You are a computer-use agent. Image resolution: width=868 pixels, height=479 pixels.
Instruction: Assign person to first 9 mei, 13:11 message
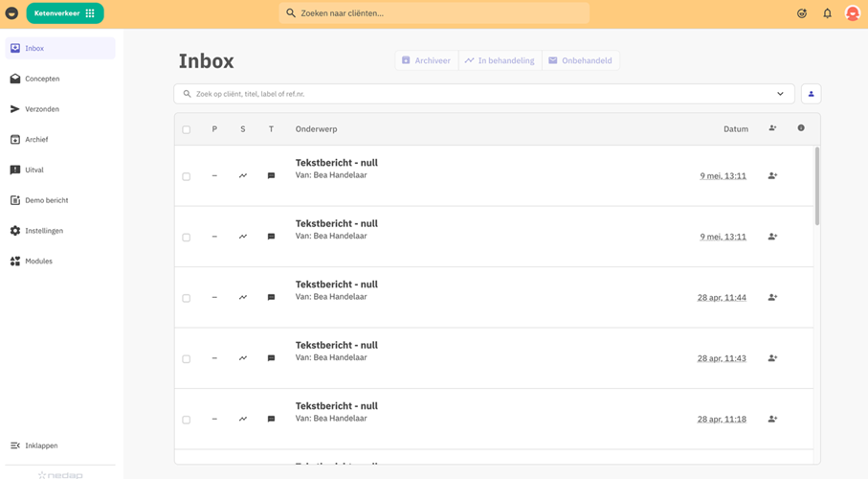pyautogui.click(x=772, y=175)
